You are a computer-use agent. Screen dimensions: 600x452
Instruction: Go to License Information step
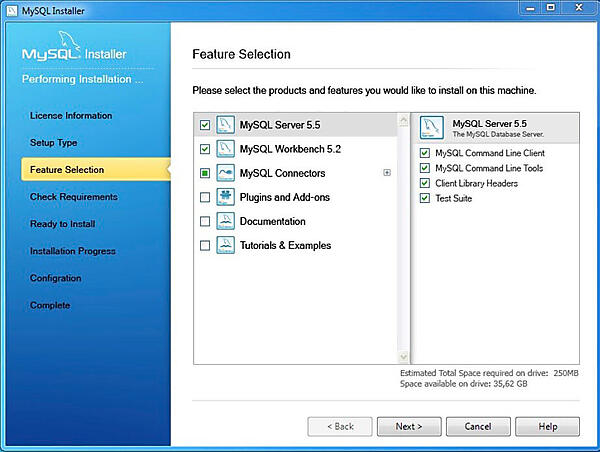click(71, 116)
